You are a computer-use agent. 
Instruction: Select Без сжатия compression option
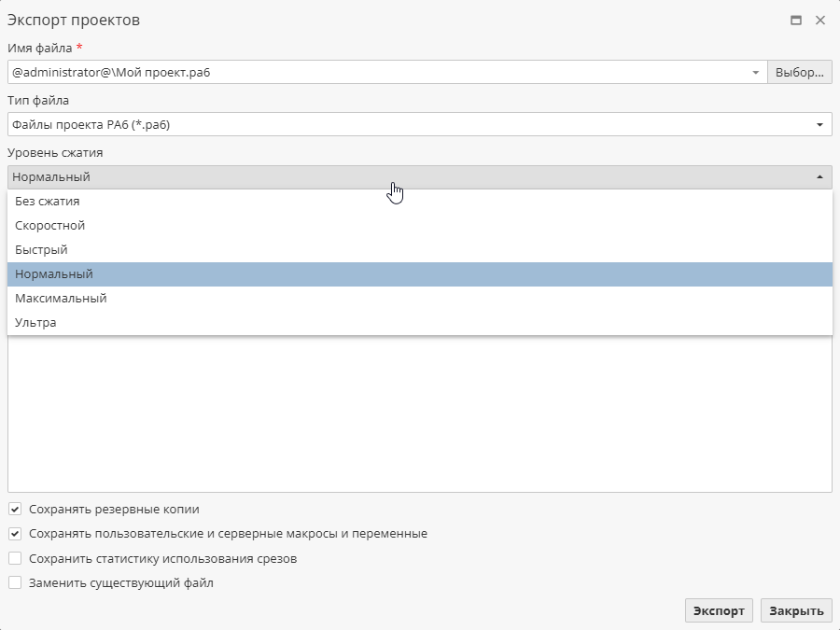coord(47,202)
